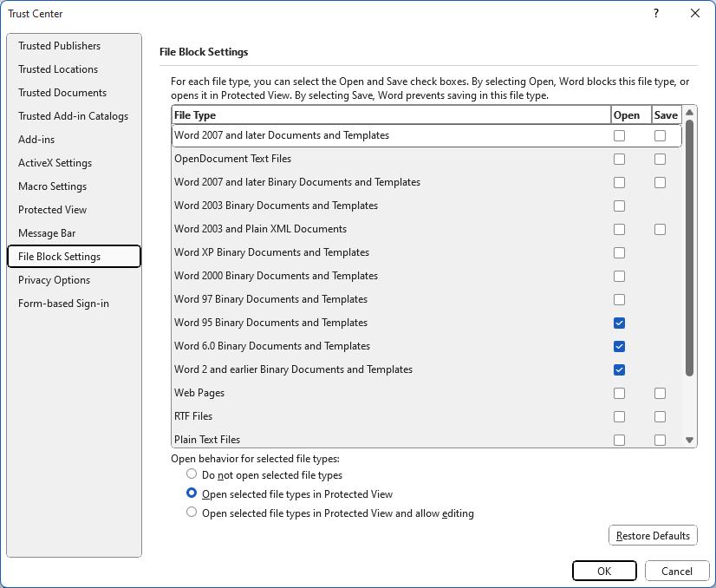Check Open for OpenDocument Text Files
The height and width of the screenshot is (588, 716).
click(x=619, y=159)
